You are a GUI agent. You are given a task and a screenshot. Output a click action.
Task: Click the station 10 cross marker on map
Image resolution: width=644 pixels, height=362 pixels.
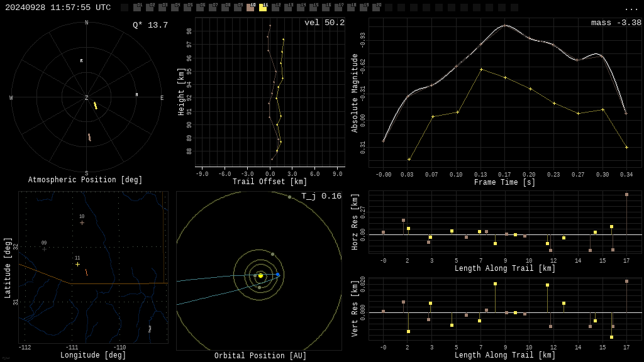[x=82, y=223]
